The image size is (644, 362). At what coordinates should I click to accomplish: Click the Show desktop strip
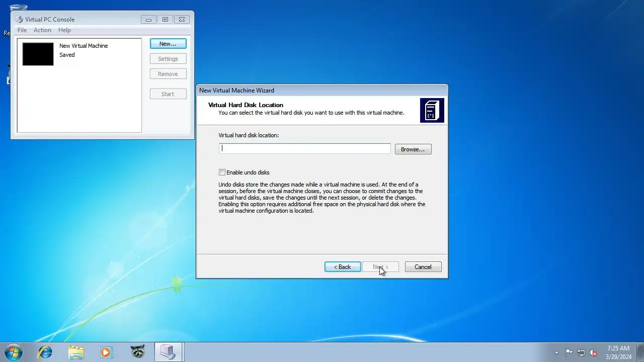point(640,352)
